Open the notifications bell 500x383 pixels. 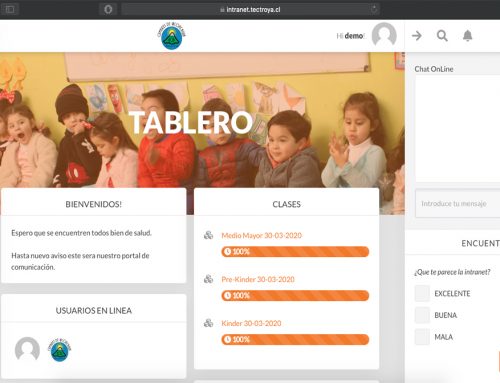click(x=468, y=35)
